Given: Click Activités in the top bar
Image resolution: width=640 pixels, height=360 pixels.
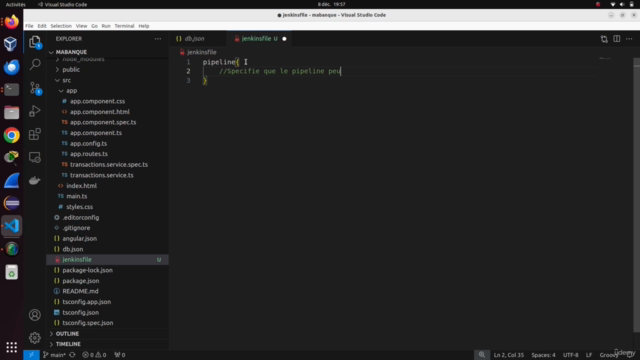Looking at the screenshot, I should coord(16,4).
